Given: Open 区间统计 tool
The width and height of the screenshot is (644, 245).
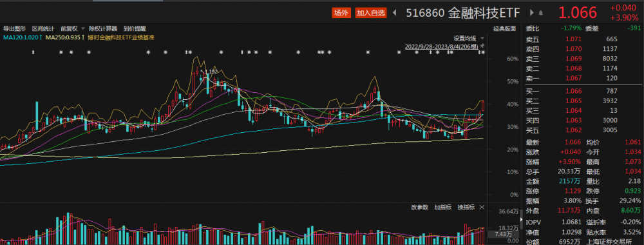Looking at the screenshot, I should [x=43, y=28].
